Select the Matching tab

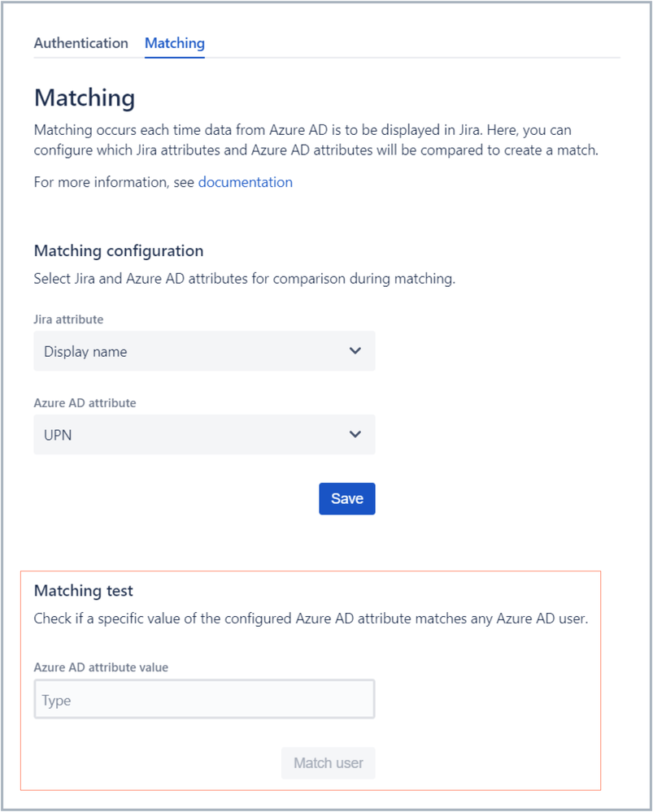coord(174,43)
